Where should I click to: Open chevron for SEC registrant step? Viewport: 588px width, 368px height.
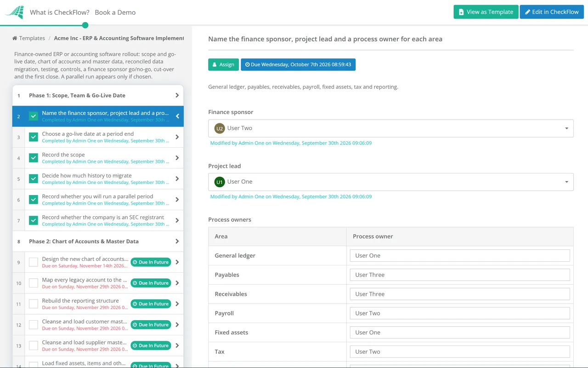coord(177,220)
